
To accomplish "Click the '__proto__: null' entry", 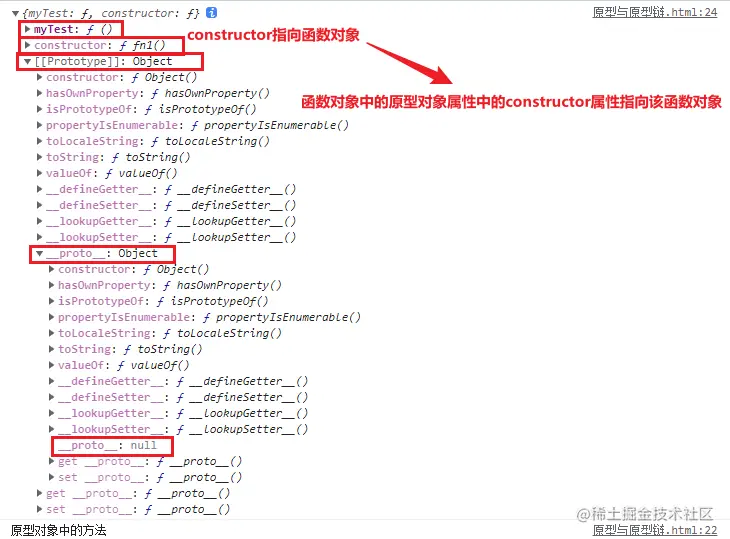I will (x=108, y=445).
